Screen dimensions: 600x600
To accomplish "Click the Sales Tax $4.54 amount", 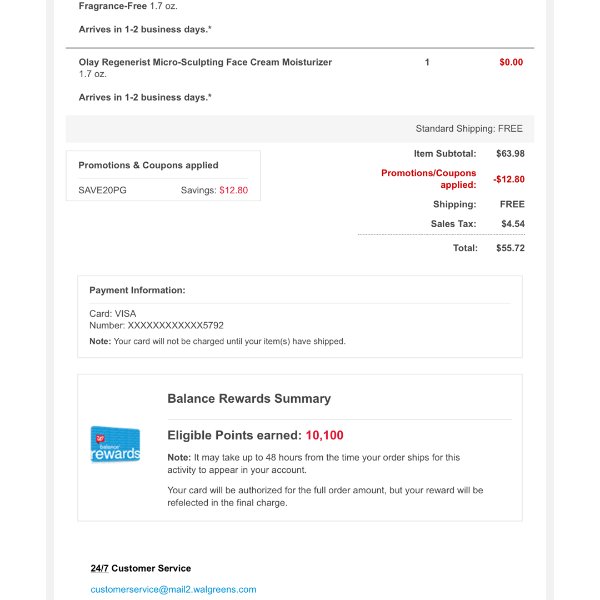I will 513,223.
